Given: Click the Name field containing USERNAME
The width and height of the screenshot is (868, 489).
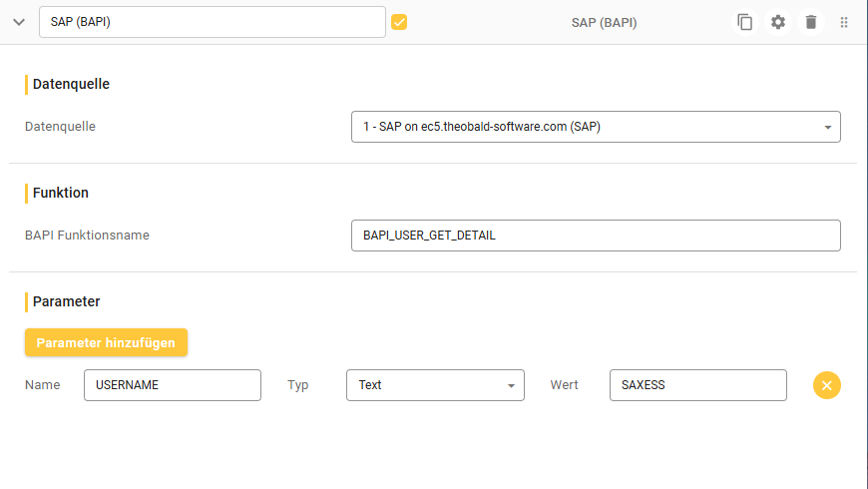Looking at the screenshot, I should tap(172, 385).
